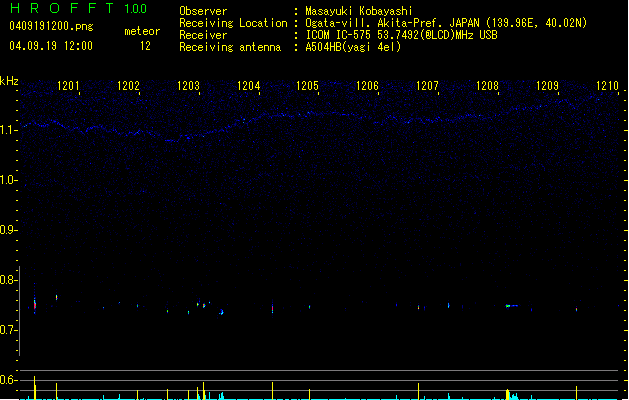Click the 'Receiving Location' field label

click(x=233, y=23)
